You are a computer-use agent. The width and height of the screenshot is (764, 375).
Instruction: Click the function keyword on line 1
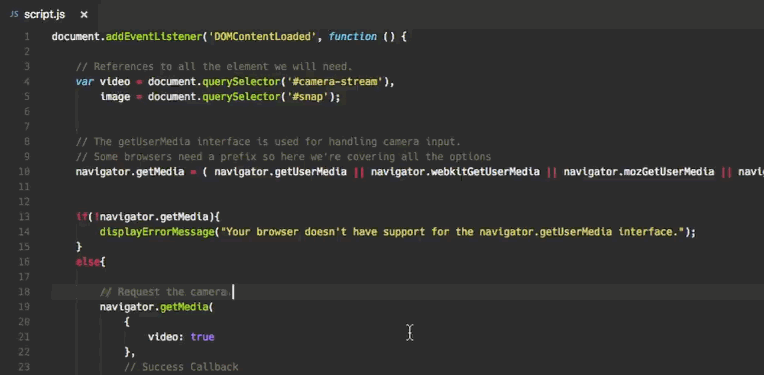point(353,37)
